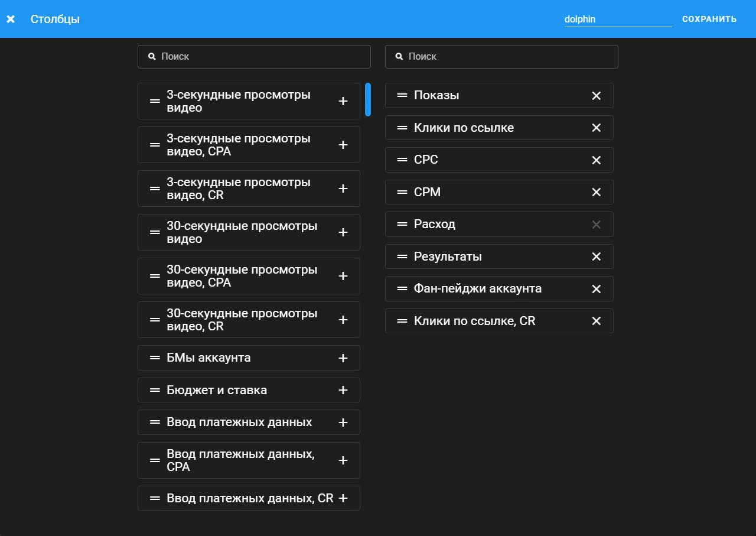Focus the preset name field containing dolphin
This screenshot has width=756, height=536.
coord(618,19)
